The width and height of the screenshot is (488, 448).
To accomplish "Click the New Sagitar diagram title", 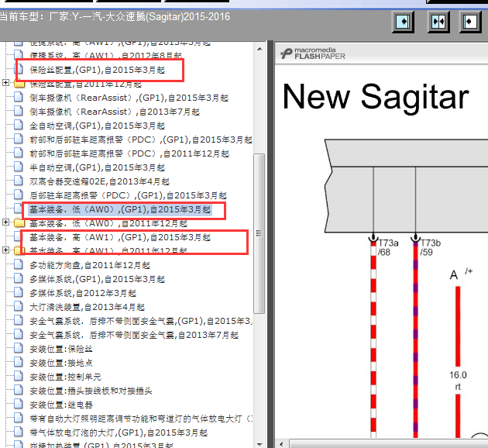I will tap(376, 97).
